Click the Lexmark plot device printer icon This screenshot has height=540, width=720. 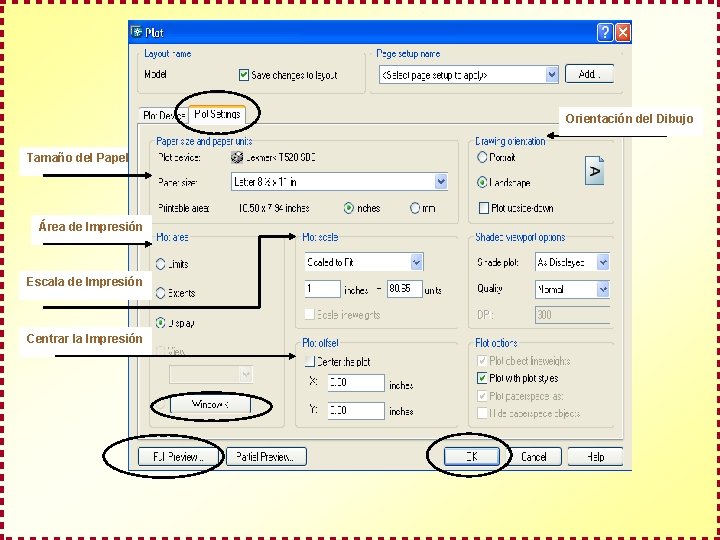(x=237, y=158)
